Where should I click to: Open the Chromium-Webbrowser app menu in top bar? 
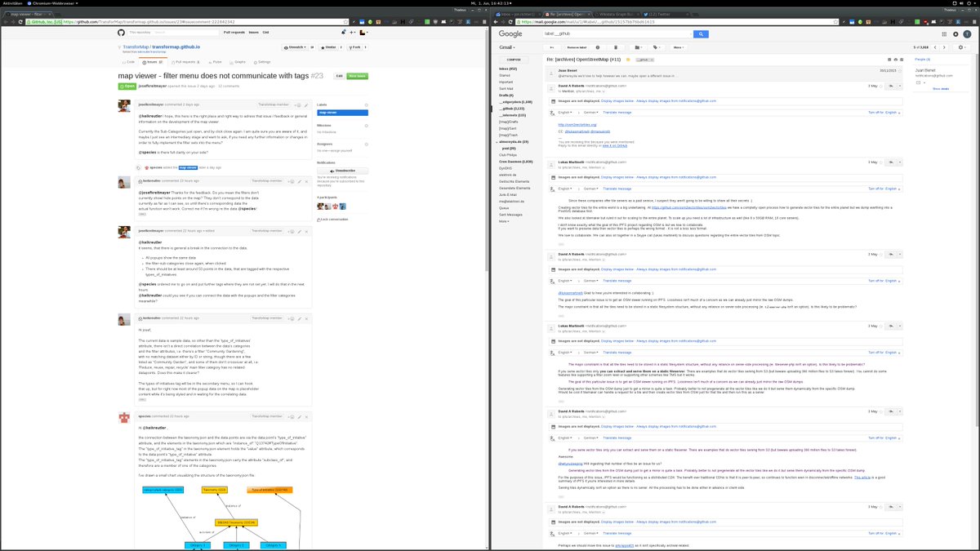point(53,3)
